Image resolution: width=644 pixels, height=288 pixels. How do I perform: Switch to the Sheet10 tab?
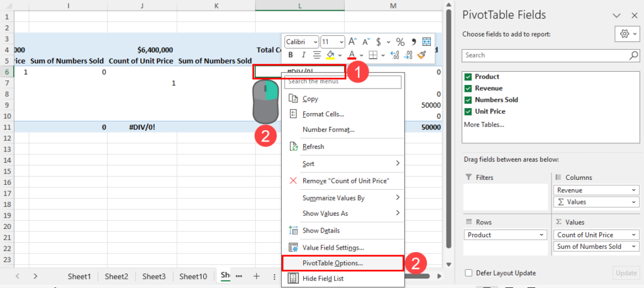pyautogui.click(x=194, y=277)
